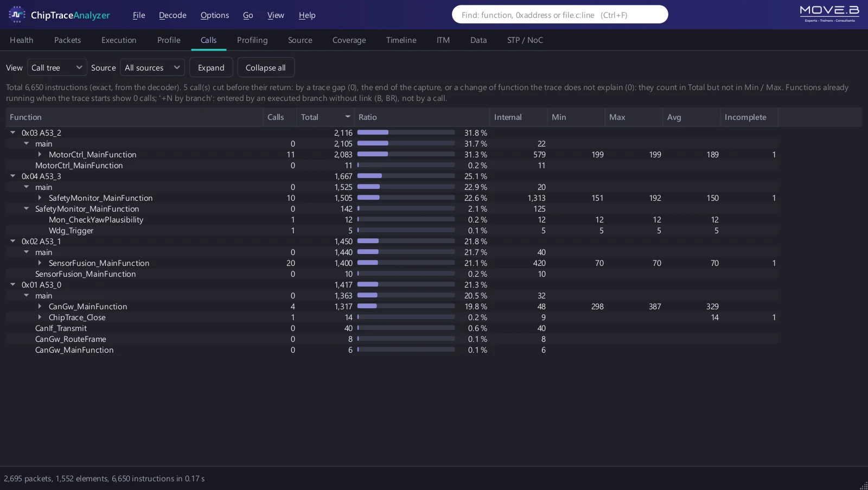Click the MOVE.B company logo
Screen dimensions: 868x490
tap(829, 14)
